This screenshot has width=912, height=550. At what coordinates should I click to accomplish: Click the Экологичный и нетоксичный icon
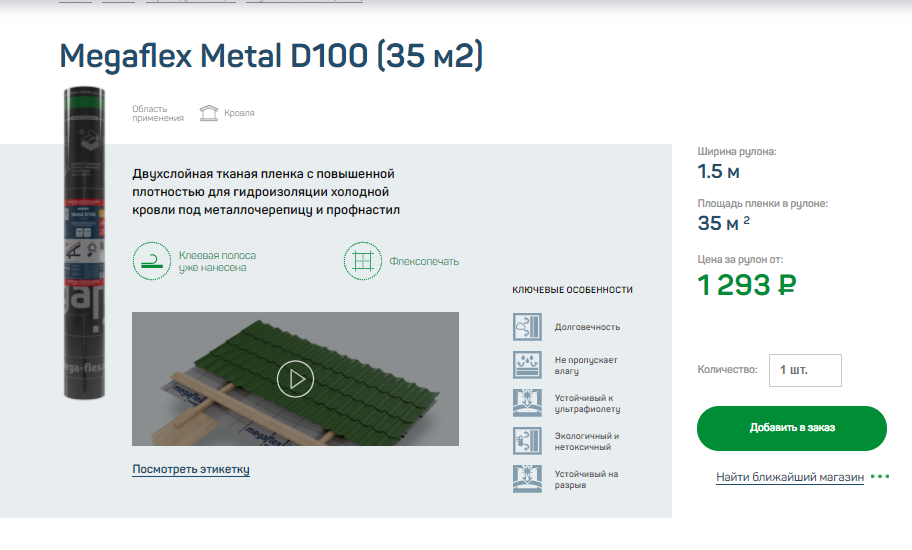[528, 441]
